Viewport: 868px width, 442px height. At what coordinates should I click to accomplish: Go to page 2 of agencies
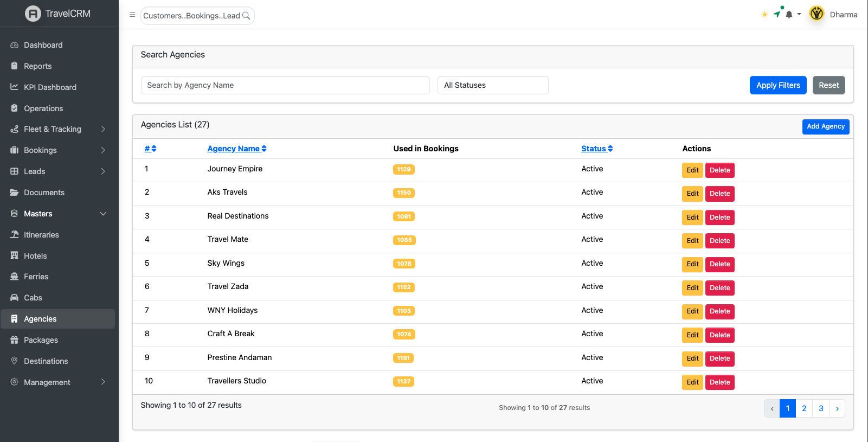[804, 408]
